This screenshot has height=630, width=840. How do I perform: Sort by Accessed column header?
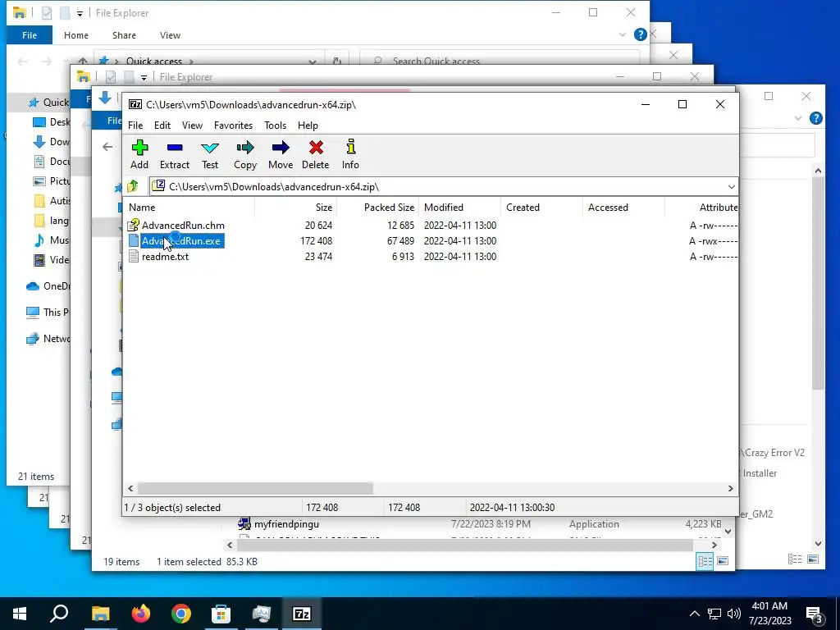[608, 208]
